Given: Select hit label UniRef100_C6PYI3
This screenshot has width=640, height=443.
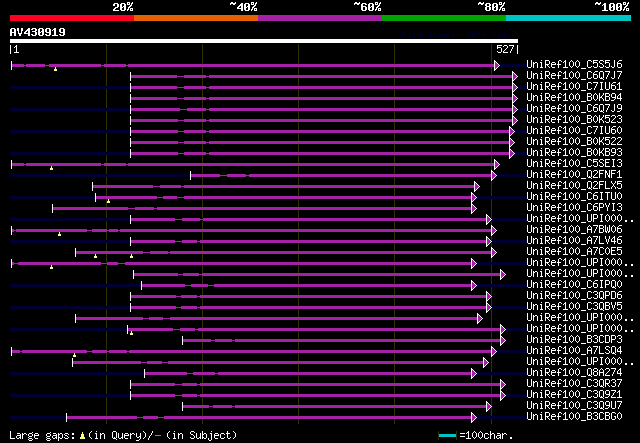Looking at the screenshot, I should pyautogui.click(x=574, y=207).
